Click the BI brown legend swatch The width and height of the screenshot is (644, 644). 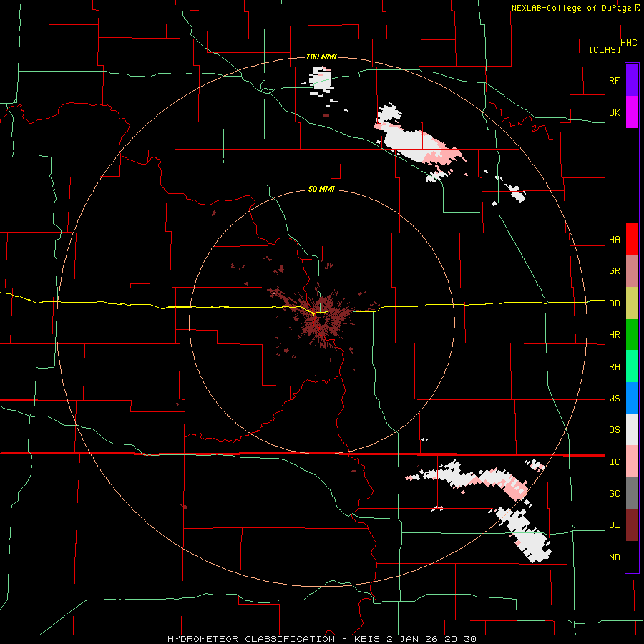click(x=632, y=525)
